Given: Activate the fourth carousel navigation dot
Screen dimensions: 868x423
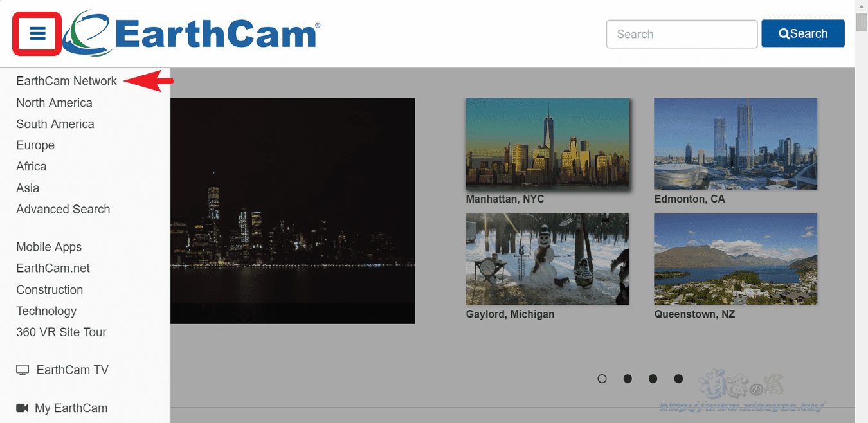Looking at the screenshot, I should pyautogui.click(x=678, y=379).
